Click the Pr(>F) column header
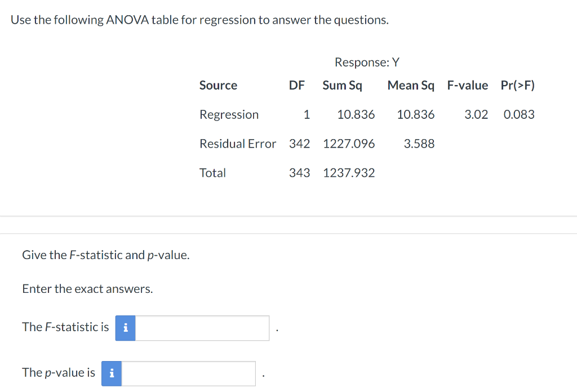 point(517,85)
